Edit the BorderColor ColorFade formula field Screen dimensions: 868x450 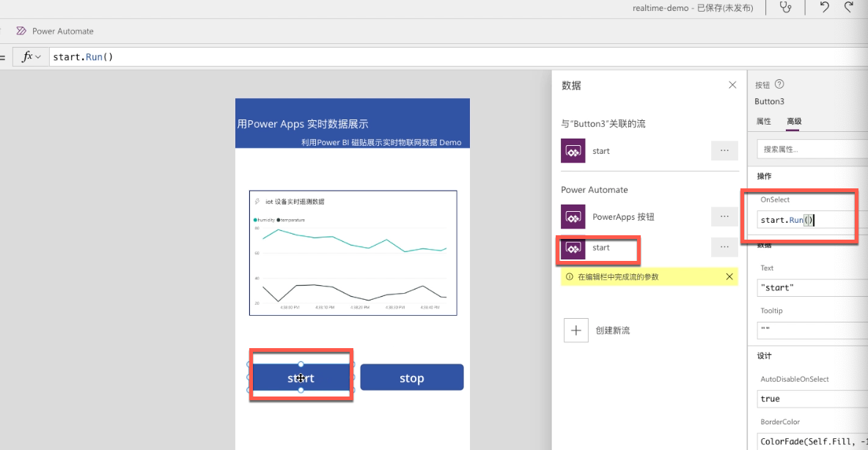point(812,441)
